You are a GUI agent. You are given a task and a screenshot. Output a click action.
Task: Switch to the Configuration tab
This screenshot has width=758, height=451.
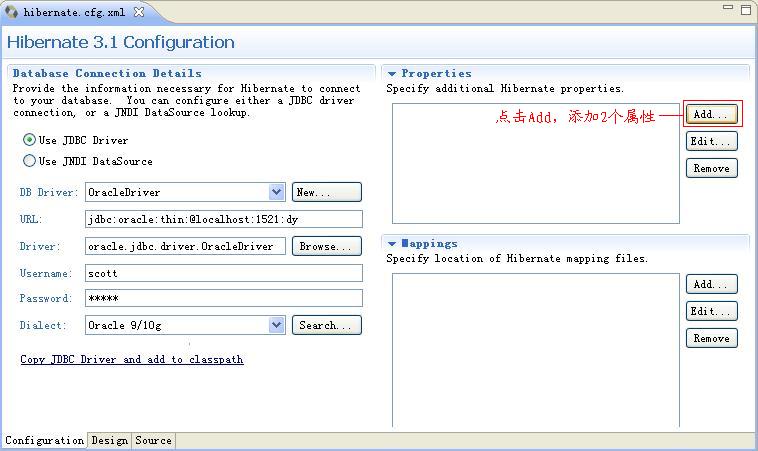44,440
